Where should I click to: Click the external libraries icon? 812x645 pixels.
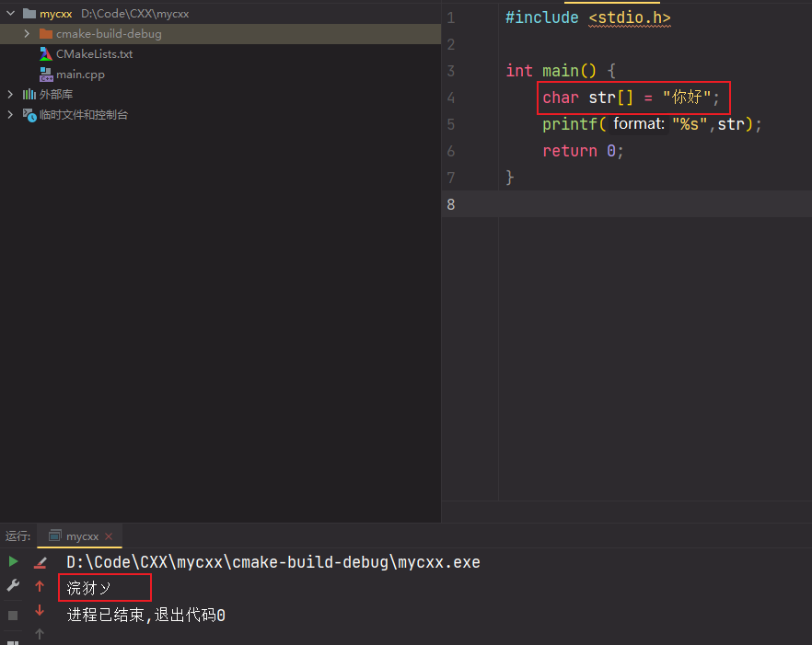click(x=29, y=94)
